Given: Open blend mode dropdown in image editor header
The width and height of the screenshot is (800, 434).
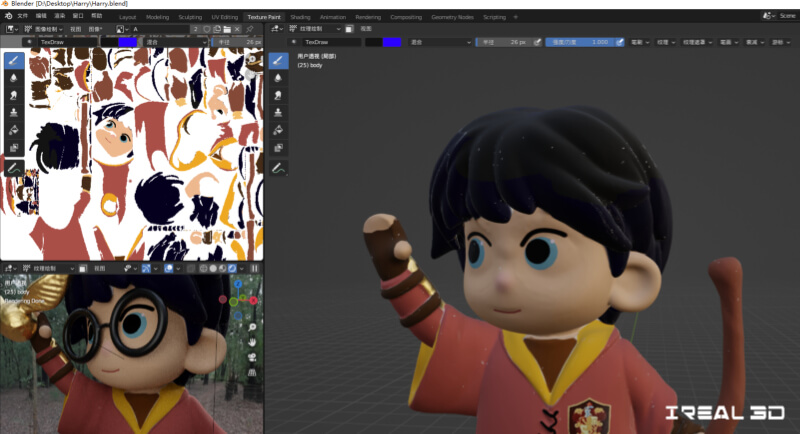Looking at the screenshot, I should click(x=176, y=42).
